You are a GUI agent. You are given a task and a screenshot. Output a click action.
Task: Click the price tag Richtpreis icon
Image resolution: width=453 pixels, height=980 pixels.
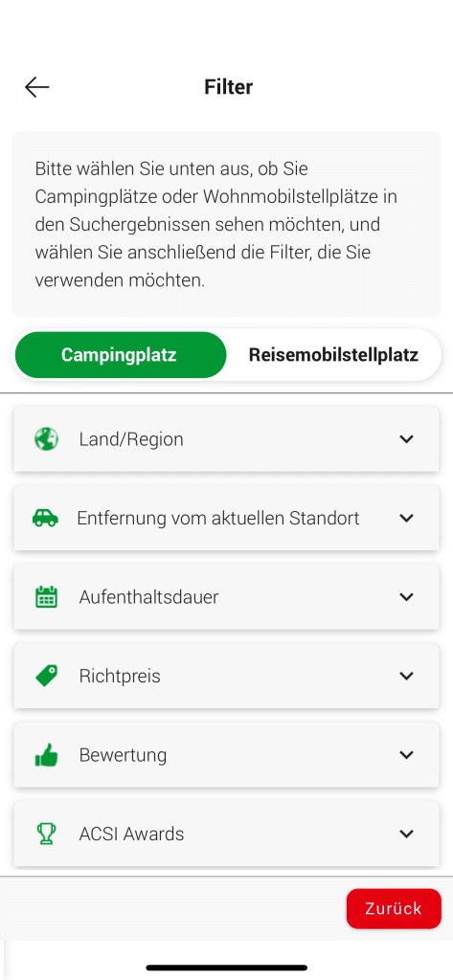point(46,676)
